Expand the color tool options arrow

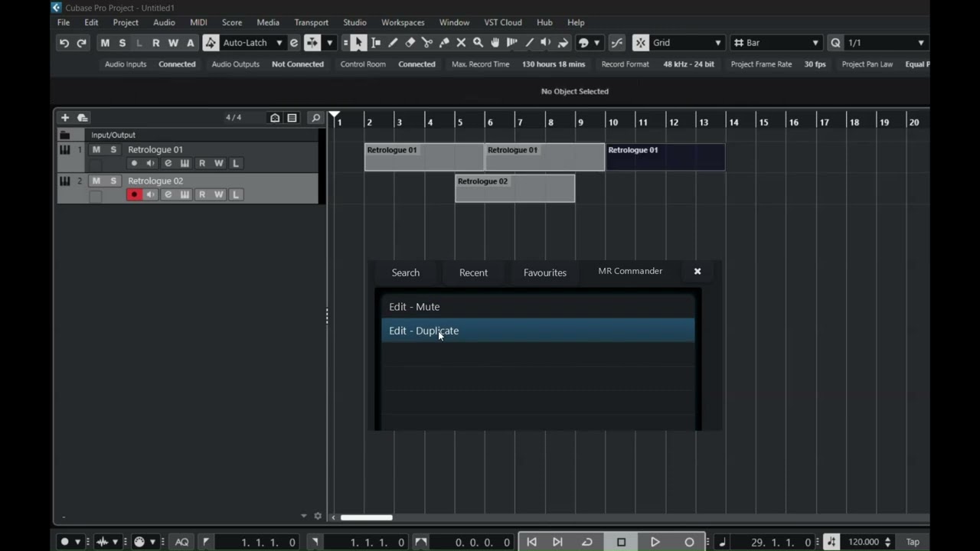[597, 43]
